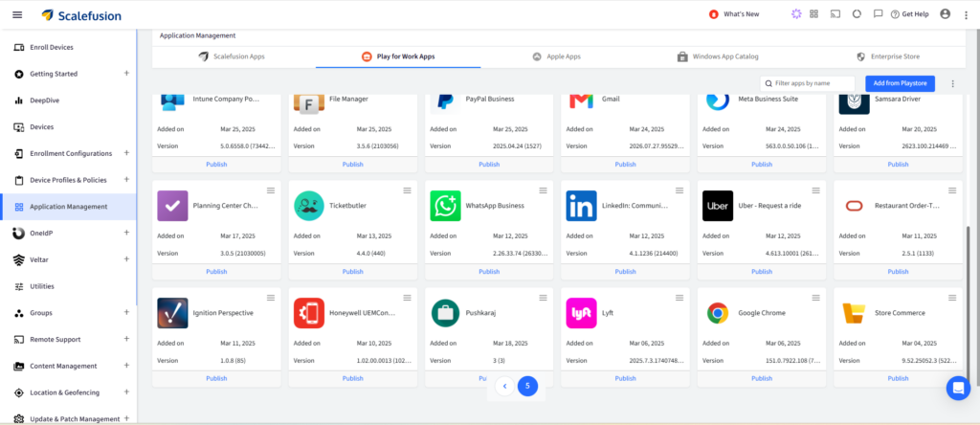Viewport: 980px width, 425px height.
Task: Open WhatsApp Business card menu icon
Action: coord(544,190)
